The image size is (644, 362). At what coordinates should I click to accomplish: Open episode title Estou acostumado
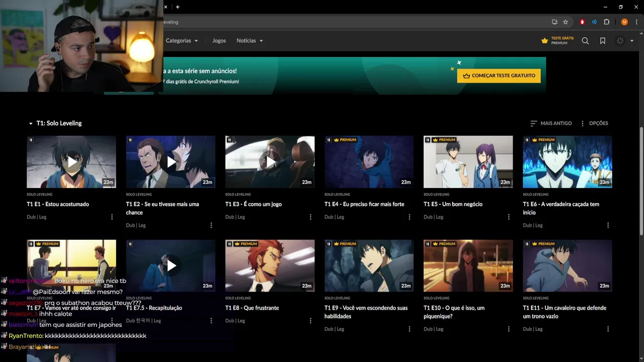click(58, 204)
